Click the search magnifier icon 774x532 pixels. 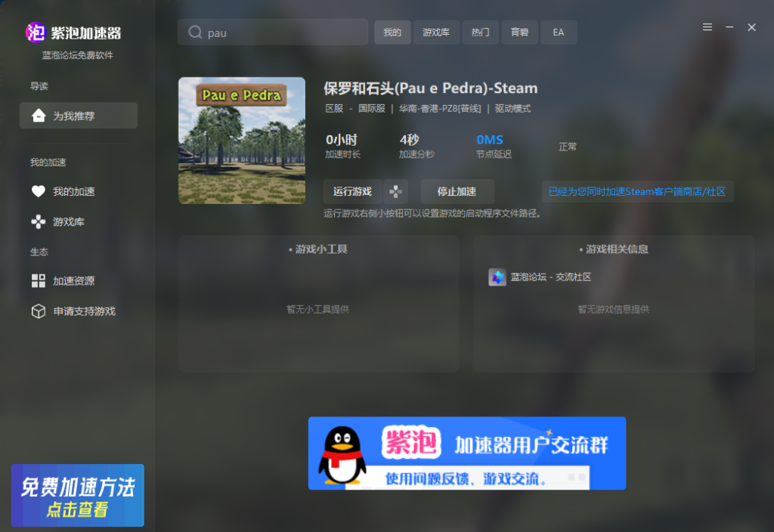(195, 32)
